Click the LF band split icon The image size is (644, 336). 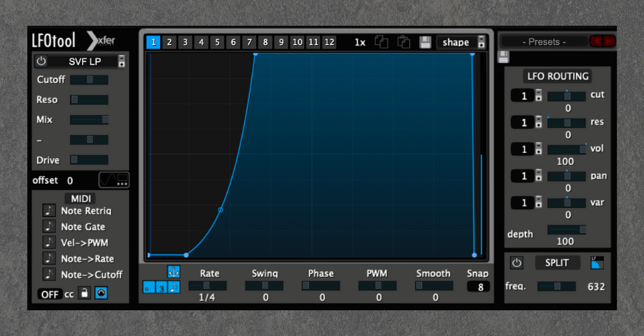pos(597,262)
